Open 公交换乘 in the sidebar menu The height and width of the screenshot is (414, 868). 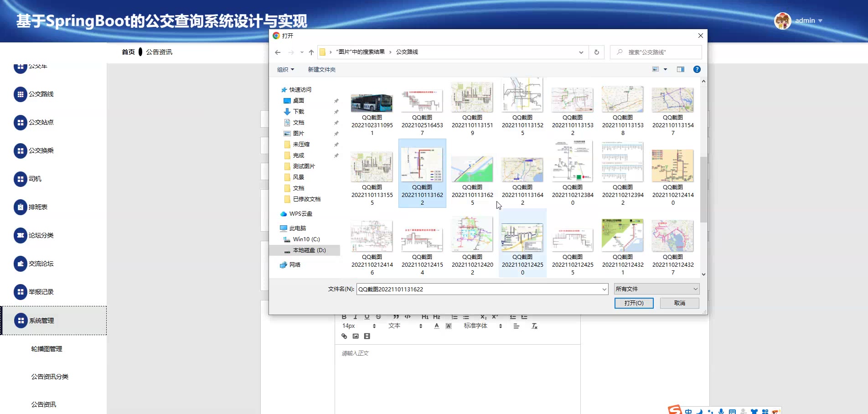pyautogui.click(x=41, y=150)
